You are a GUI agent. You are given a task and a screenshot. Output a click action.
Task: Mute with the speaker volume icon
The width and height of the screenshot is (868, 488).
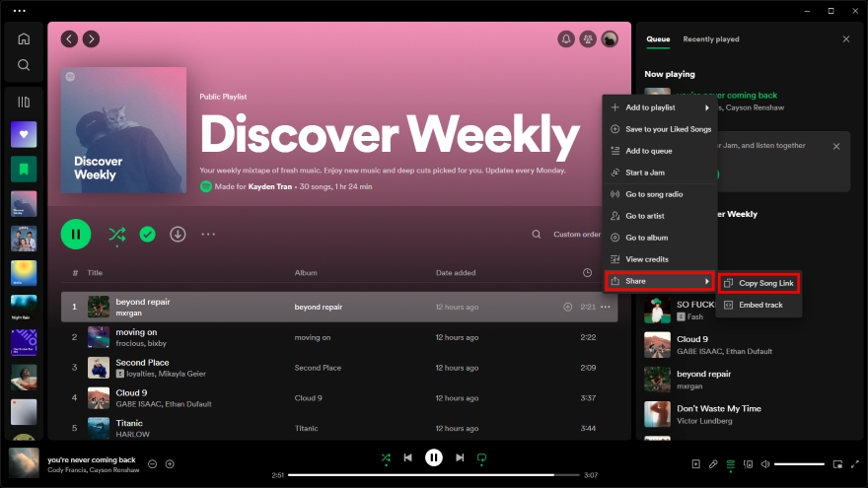click(x=765, y=464)
